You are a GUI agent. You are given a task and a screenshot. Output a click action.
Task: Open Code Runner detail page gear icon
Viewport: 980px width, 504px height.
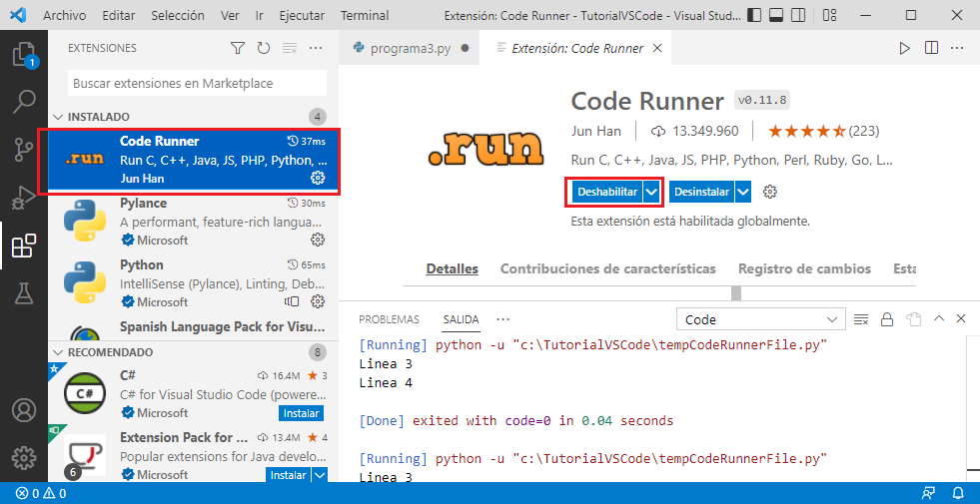(770, 192)
